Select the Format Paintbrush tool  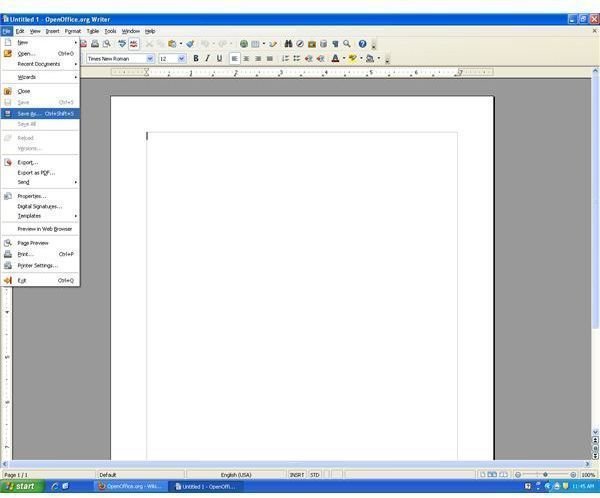[190, 44]
